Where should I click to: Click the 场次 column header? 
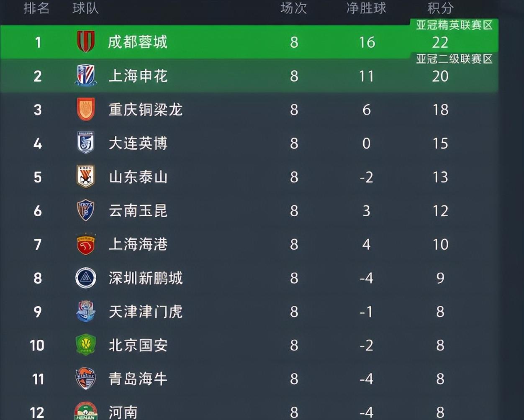[x=294, y=8]
